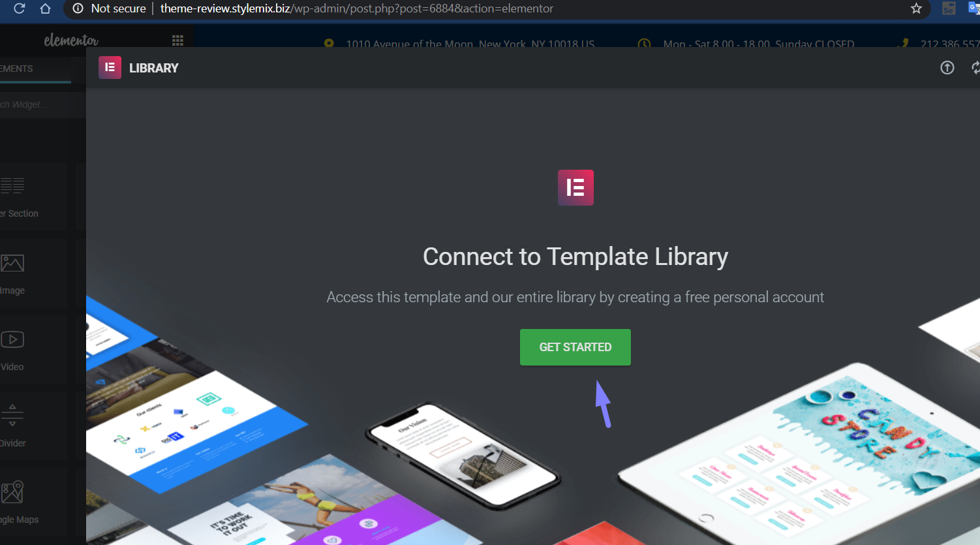Click the Not secure label
The height and width of the screenshot is (545, 980).
(119, 8)
